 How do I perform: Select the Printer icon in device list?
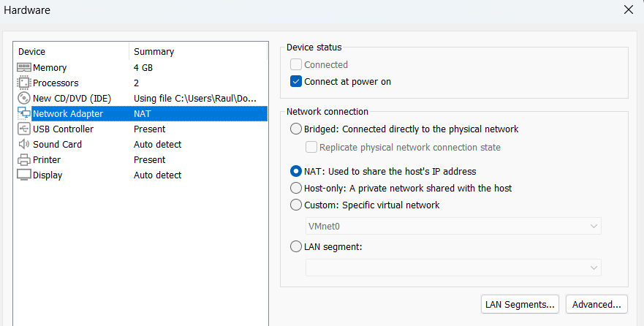tap(23, 159)
